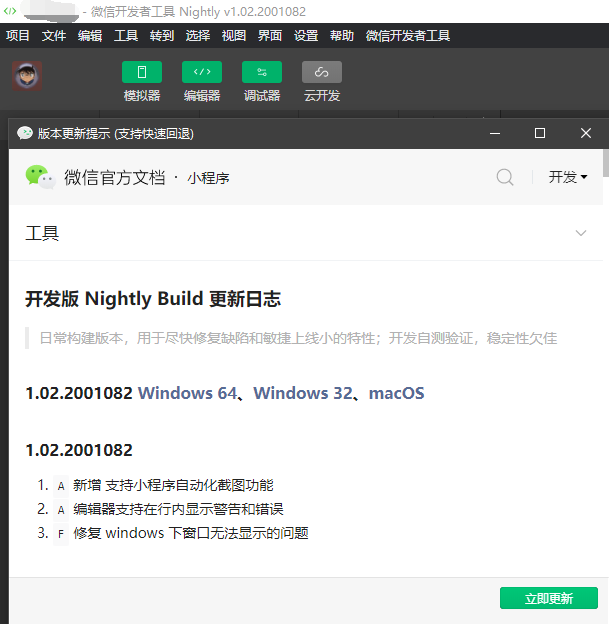Close the update prompt dialog
609x624 pixels.
[586, 133]
